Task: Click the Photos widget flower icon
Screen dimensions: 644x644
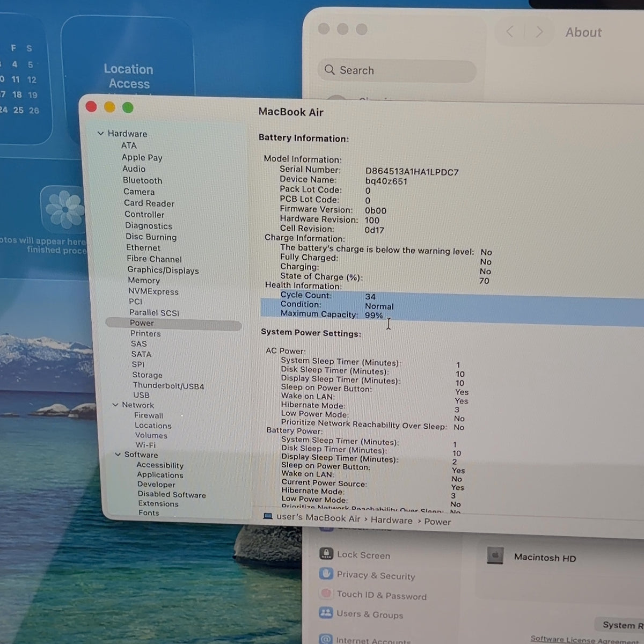Action: coord(64,208)
